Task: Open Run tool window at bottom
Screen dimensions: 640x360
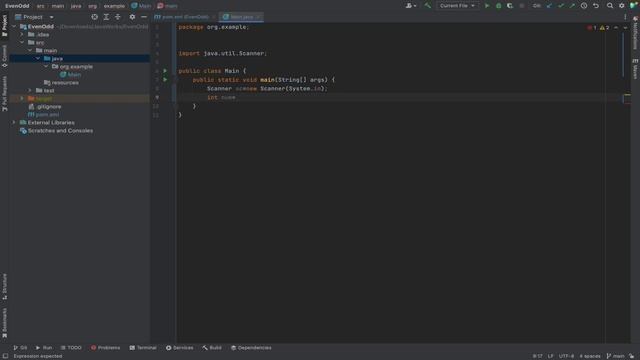Action: pos(44,348)
